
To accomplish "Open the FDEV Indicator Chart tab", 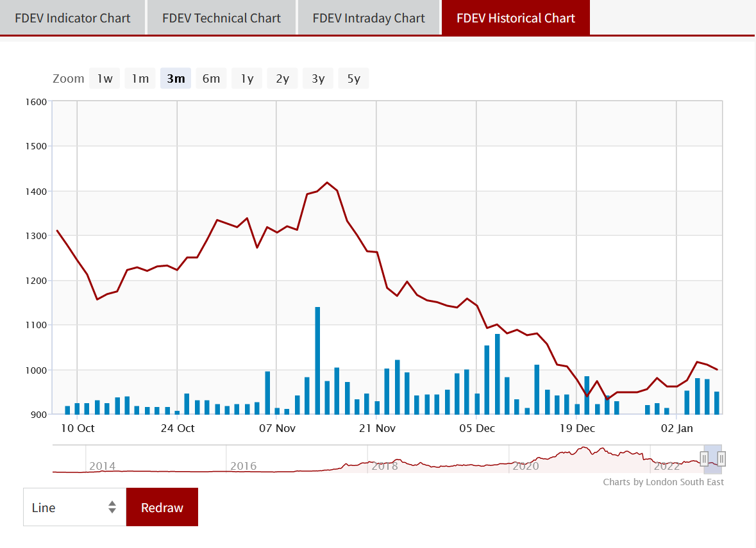I will pyautogui.click(x=72, y=18).
